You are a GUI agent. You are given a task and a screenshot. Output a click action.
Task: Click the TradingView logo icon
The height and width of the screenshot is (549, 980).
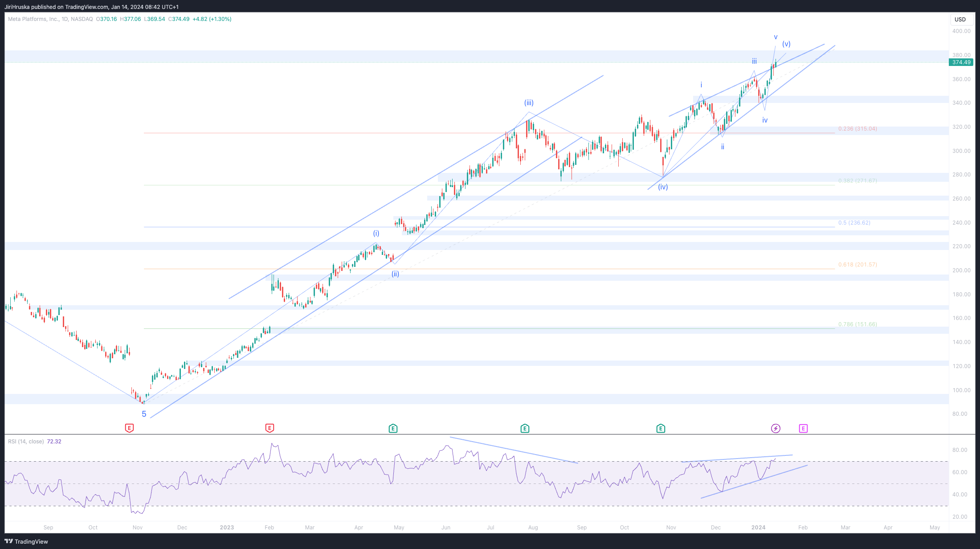coord(9,541)
